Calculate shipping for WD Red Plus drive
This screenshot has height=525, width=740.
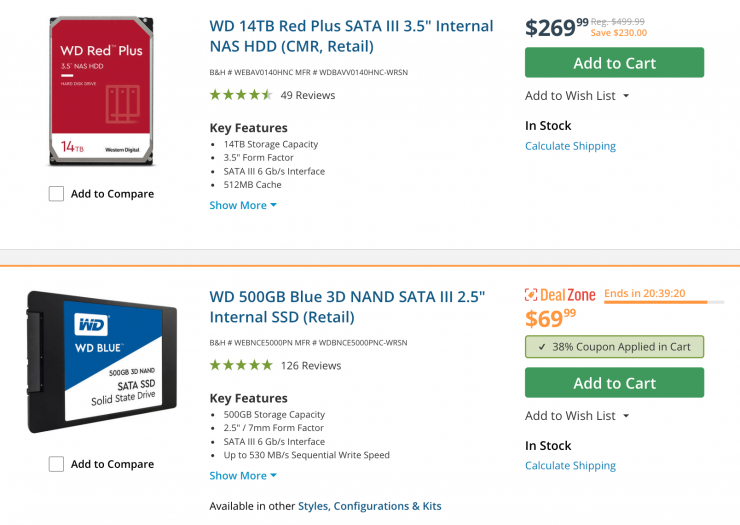tap(570, 146)
